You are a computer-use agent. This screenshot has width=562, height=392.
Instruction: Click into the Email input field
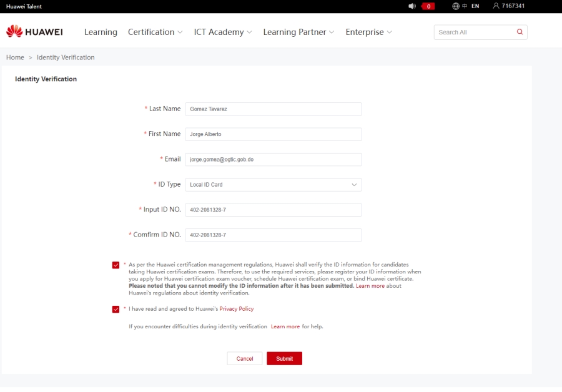(x=273, y=159)
